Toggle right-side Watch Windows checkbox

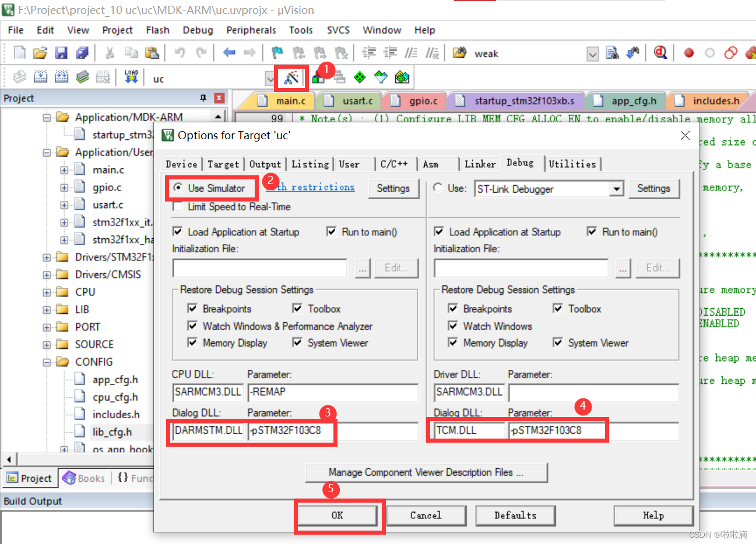click(453, 326)
